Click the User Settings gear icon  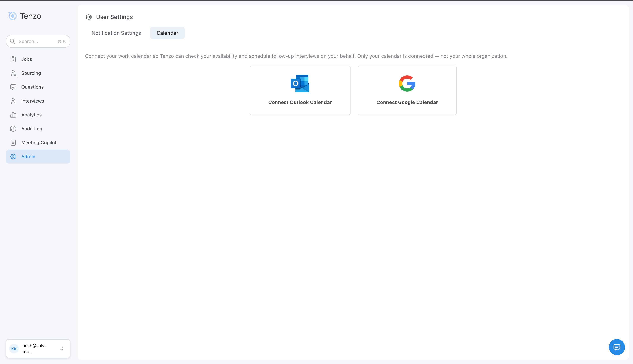[88, 17]
